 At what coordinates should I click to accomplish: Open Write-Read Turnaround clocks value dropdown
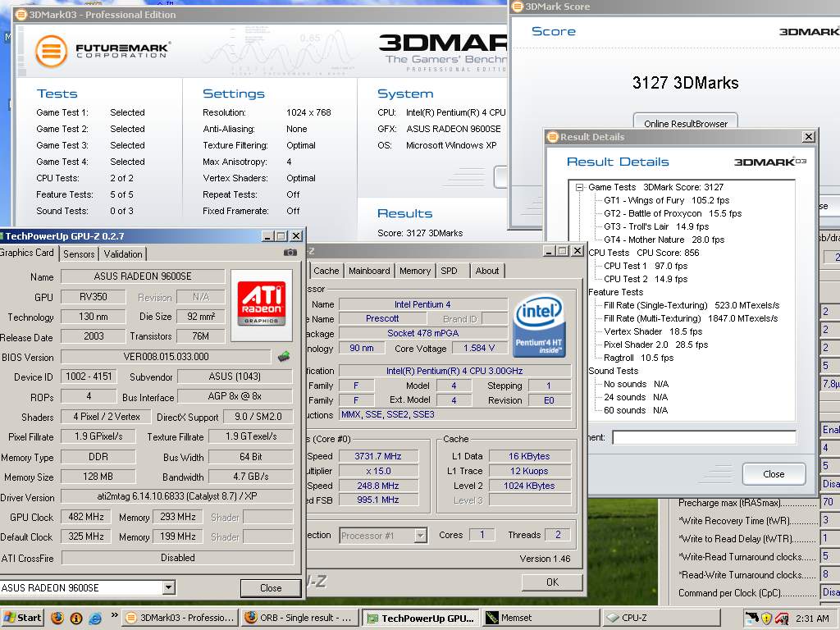point(830,557)
